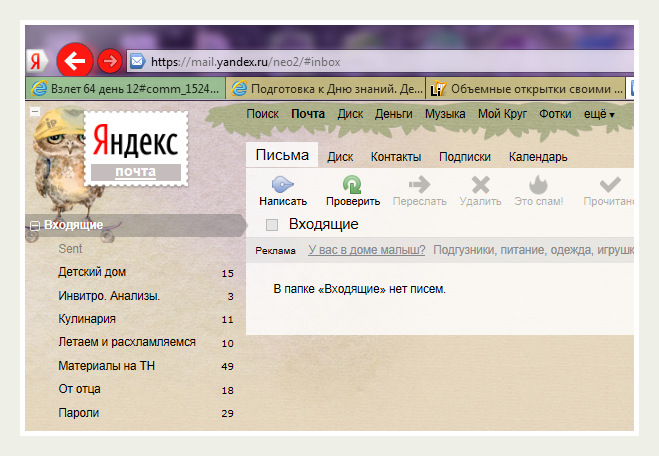The image size is (659, 456).
Task: Follow the ad link У вас в доме малыш?
Action: [366, 250]
